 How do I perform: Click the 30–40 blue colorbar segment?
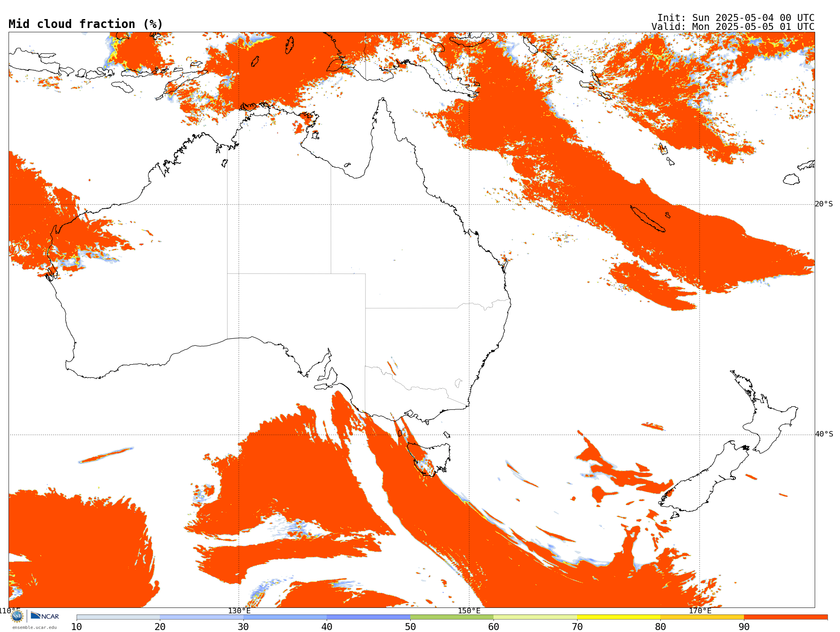click(285, 617)
